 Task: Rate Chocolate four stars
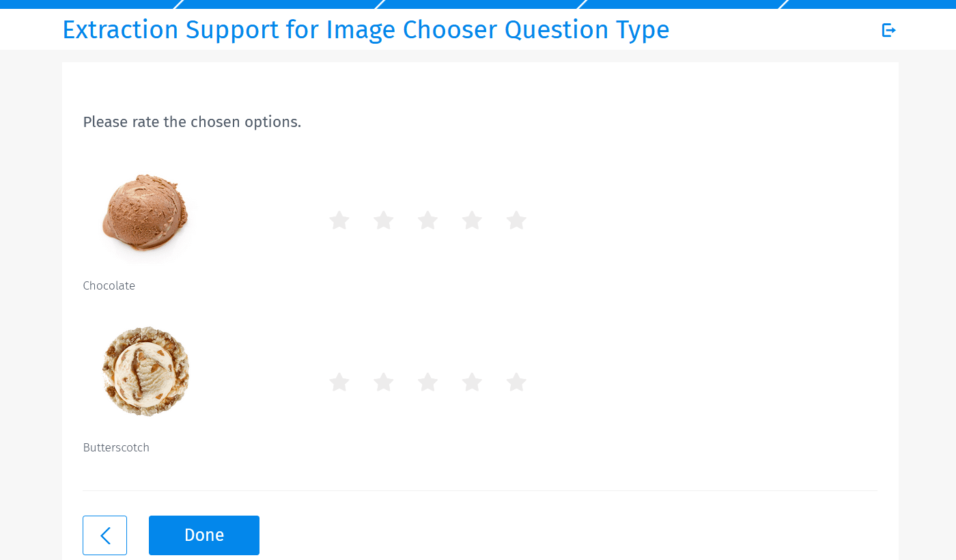(x=472, y=220)
